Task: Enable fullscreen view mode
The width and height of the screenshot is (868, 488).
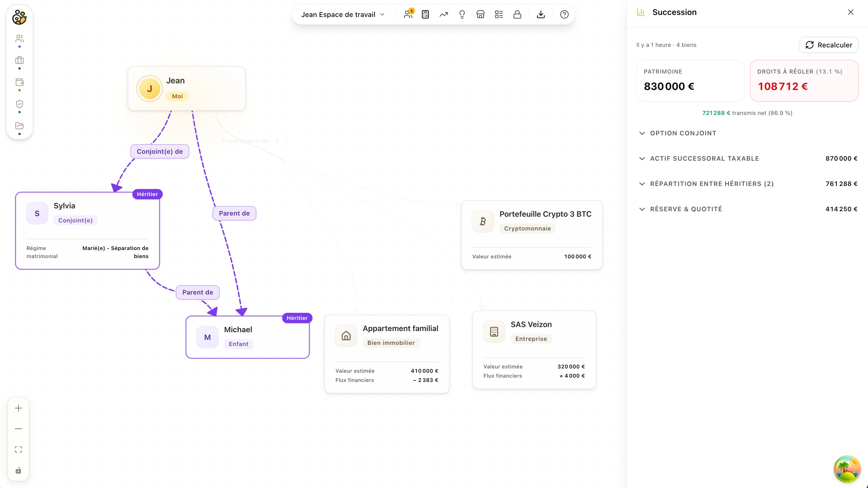Action: (x=18, y=449)
